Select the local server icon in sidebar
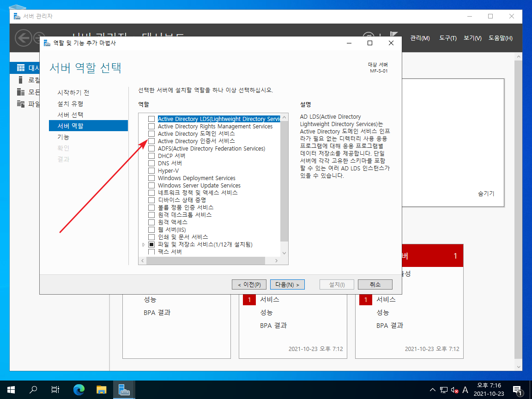The width and height of the screenshot is (532, 399). pyautogui.click(x=21, y=80)
